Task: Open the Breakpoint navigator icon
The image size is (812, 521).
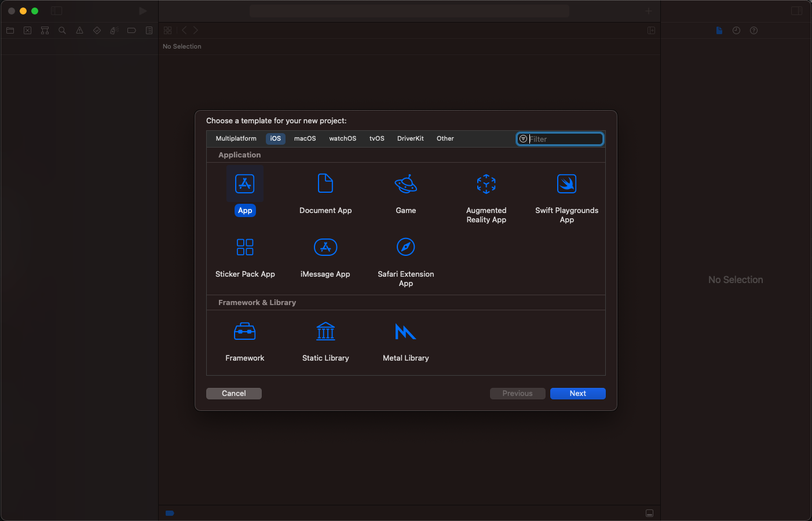Action: coord(132,31)
